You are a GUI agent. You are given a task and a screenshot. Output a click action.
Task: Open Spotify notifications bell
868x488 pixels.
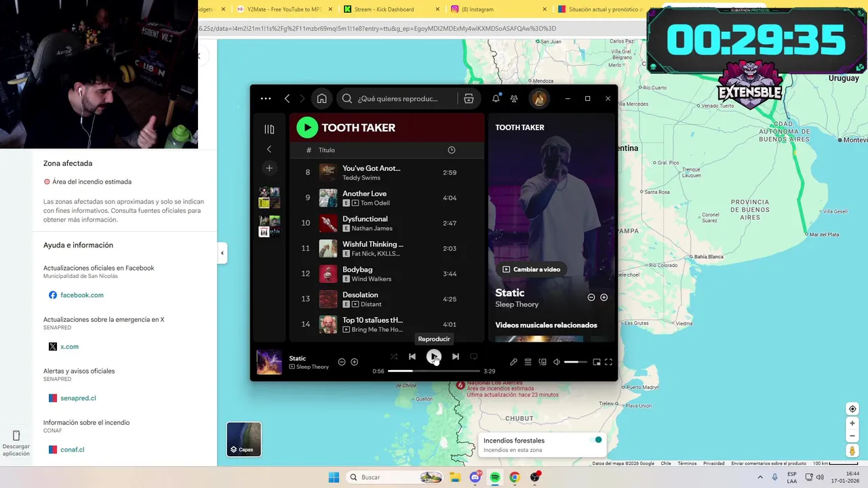tap(496, 98)
